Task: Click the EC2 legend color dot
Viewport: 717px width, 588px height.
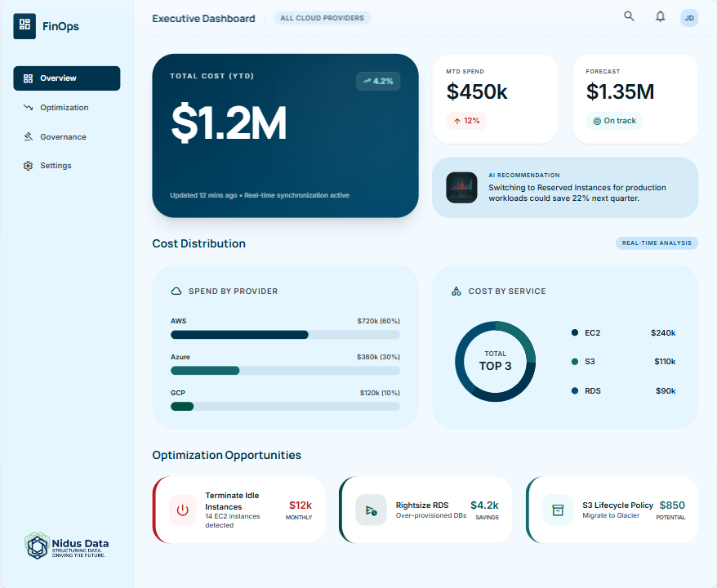Action: tap(575, 332)
